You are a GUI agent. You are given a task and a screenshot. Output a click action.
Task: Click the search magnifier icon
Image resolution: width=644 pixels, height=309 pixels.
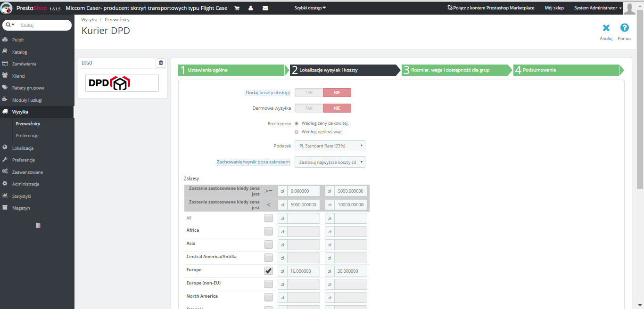point(8,25)
